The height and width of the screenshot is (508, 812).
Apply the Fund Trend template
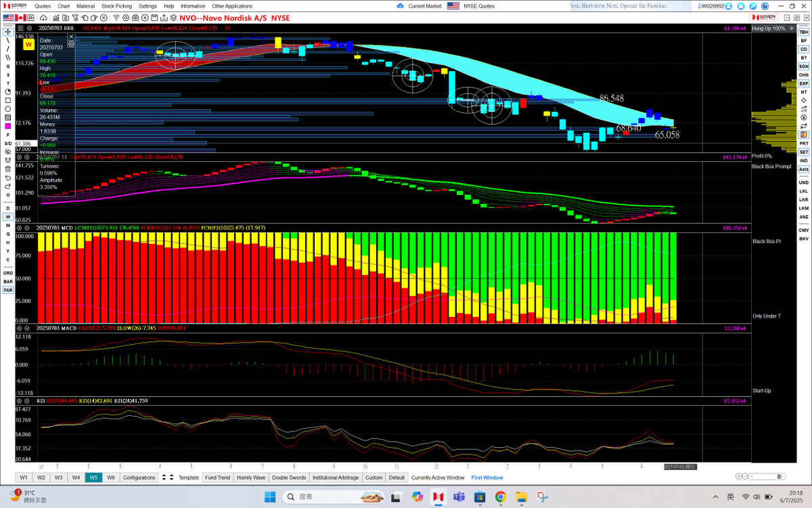coord(217,478)
